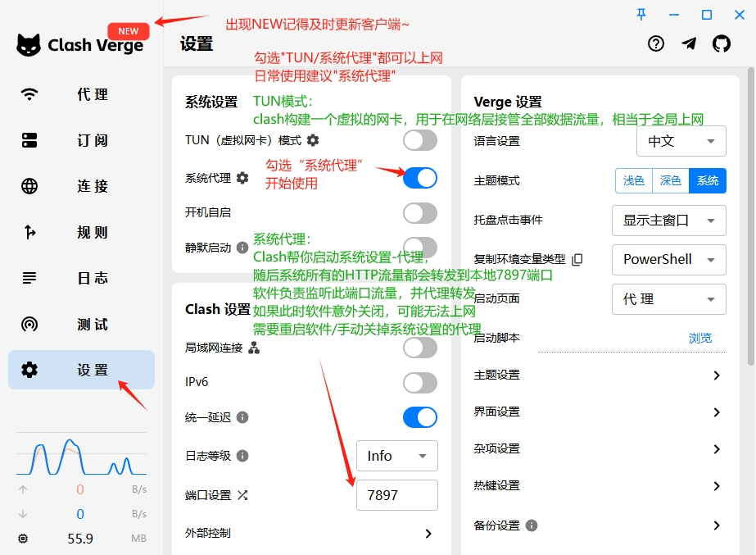This screenshot has width=756, height=555.
Task: Open the Telegram channel icon
Action: pyautogui.click(x=689, y=44)
